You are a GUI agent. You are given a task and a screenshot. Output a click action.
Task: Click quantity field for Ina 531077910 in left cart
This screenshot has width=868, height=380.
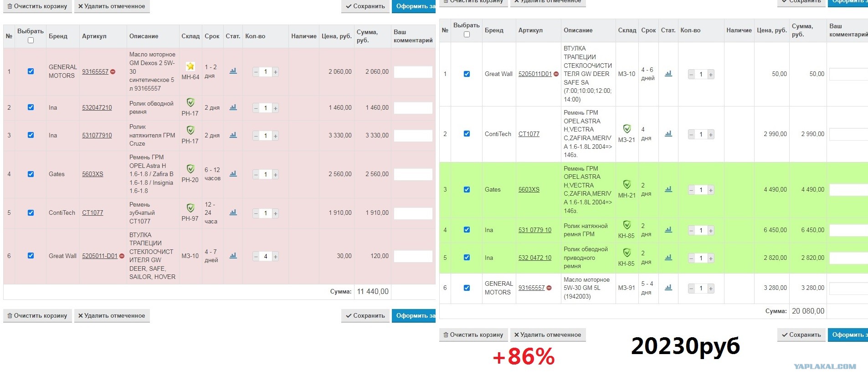pyautogui.click(x=266, y=136)
